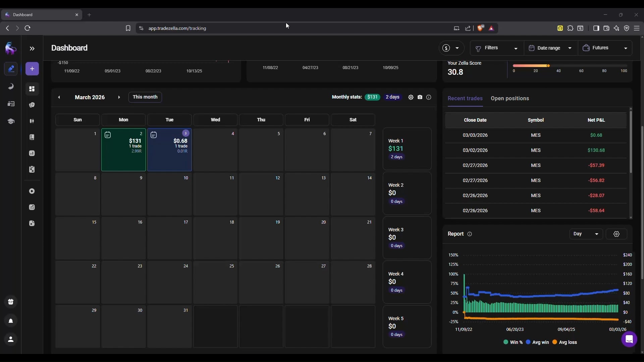Open the candlestick trades icon in sidebar

click(32, 121)
